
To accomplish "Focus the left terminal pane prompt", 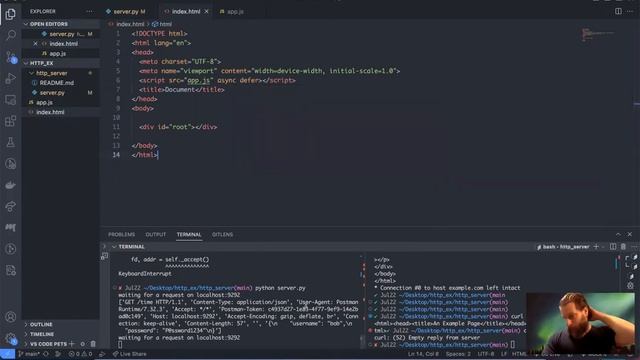I will pyautogui.click(x=120, y=345).
